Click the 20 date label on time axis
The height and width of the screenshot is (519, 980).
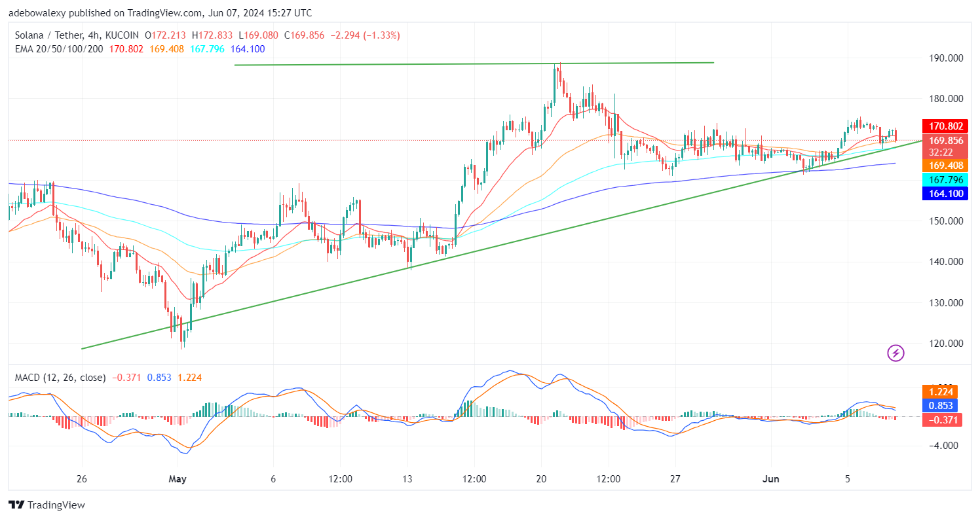[541, 479]
